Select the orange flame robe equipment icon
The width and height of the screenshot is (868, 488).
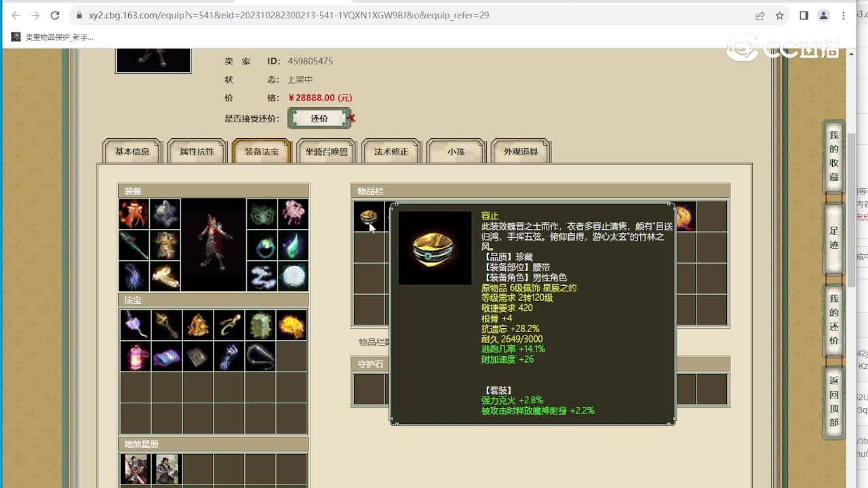pos(134,214)
